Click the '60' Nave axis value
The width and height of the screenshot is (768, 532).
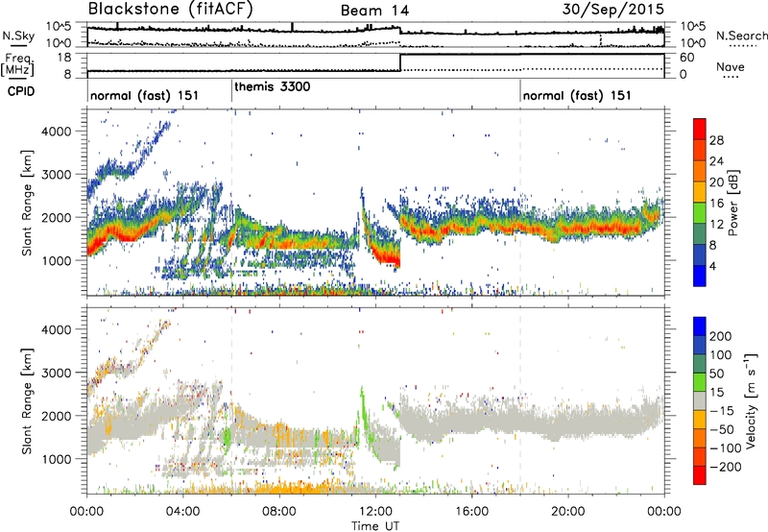[687, 58]
